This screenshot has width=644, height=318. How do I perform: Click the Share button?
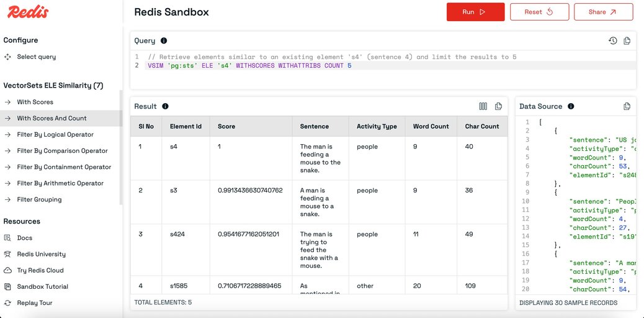tap(603, 12)
